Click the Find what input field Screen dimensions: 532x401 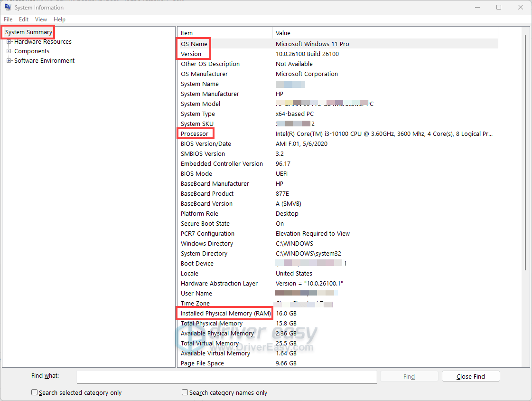(226, 376)
